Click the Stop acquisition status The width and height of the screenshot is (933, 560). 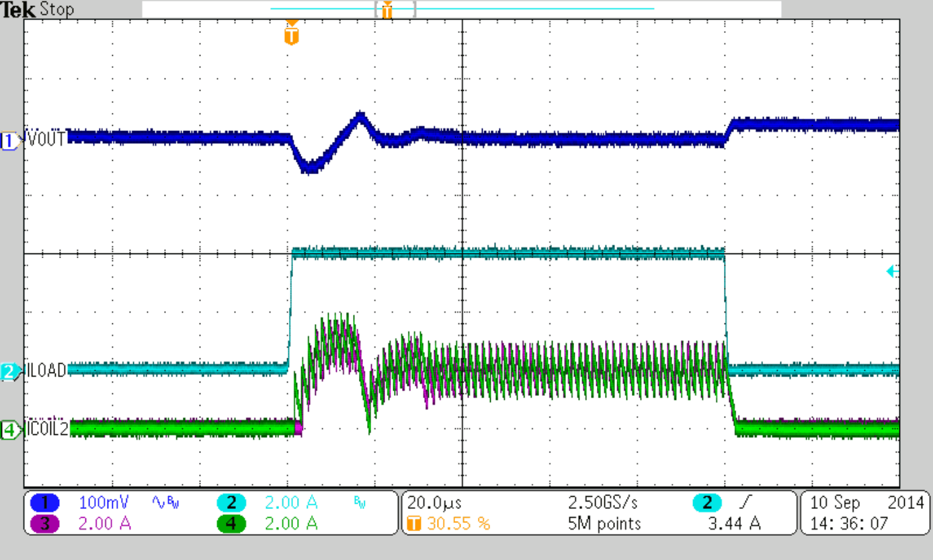(x=56, y=9)
